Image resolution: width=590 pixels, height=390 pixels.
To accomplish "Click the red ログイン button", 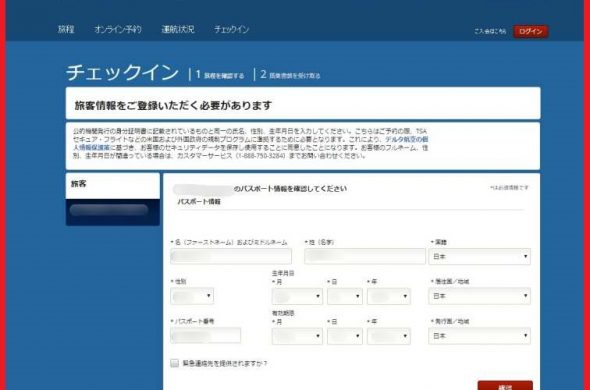I will [x=531, y=31].
